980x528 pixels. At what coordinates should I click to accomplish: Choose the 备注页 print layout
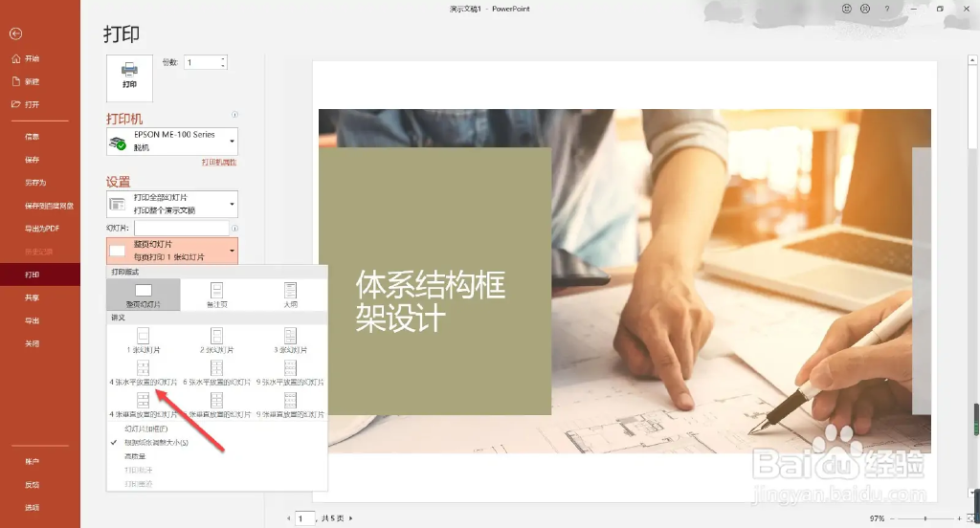tap(216, 295)
